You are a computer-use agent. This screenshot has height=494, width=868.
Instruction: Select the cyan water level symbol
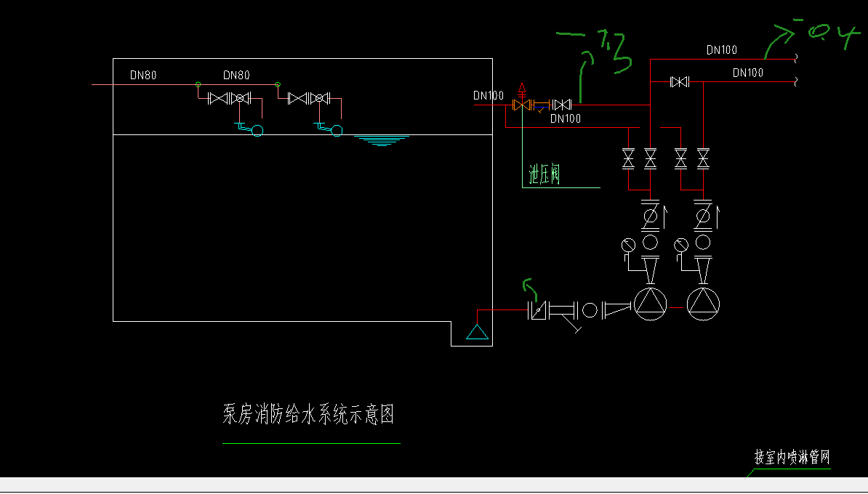382,140
